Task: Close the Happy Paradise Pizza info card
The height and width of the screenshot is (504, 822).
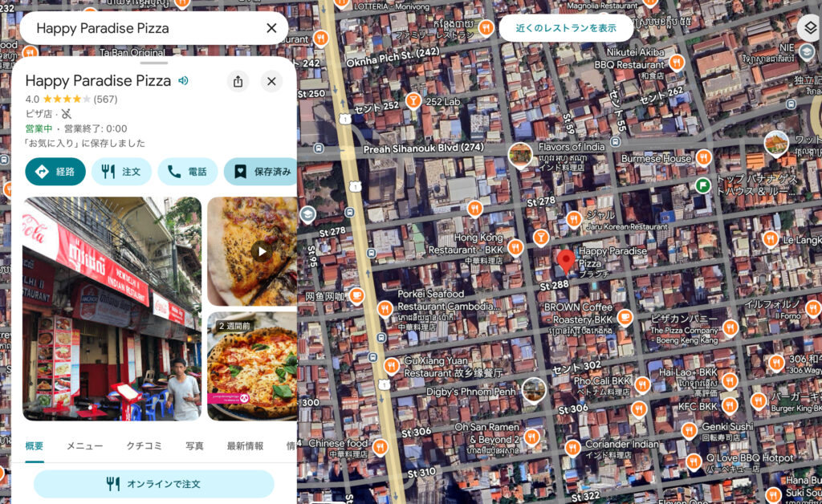Action: [271, 81]
